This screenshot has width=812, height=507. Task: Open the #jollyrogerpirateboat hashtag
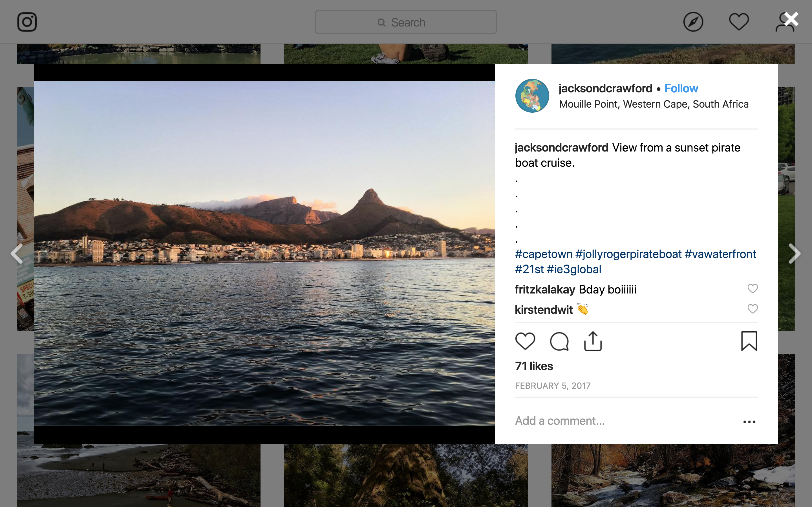[628, 254]
